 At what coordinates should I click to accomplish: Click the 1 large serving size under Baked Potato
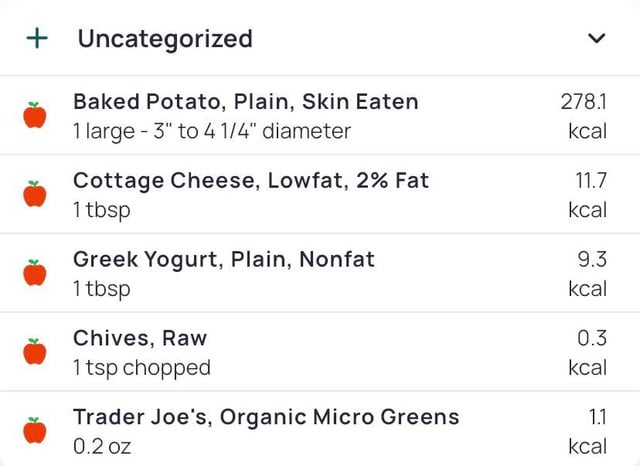pyautogui.click(x=212, y=131)
